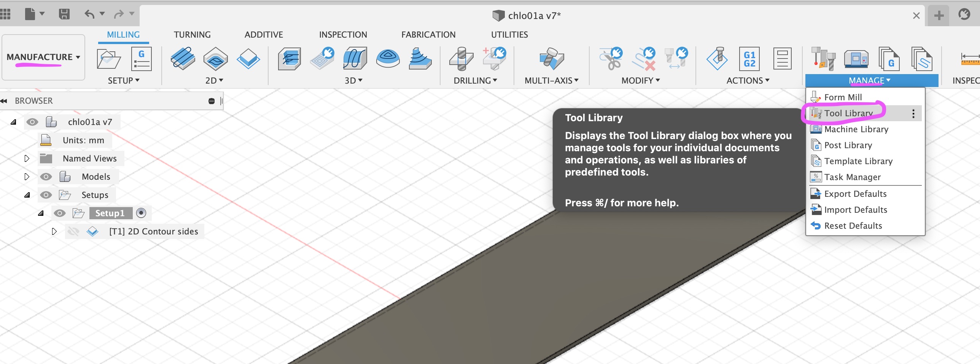Select the 3D Contour dome icon
Image resolution: width=980 pixels, height=364 pixels.
click(x=388, y=59)
